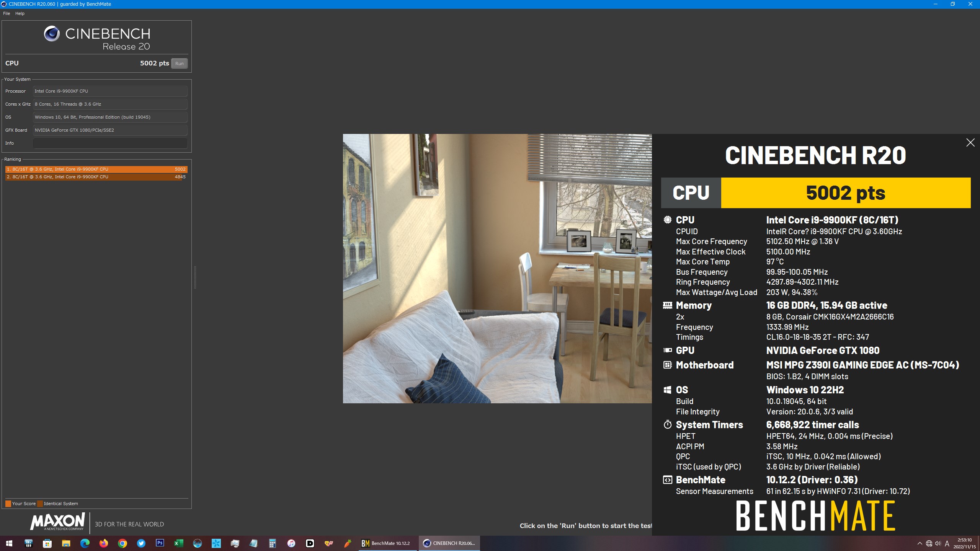Launch Excel from the taskbar
The image size is (980, 551).
coord(178,543)
